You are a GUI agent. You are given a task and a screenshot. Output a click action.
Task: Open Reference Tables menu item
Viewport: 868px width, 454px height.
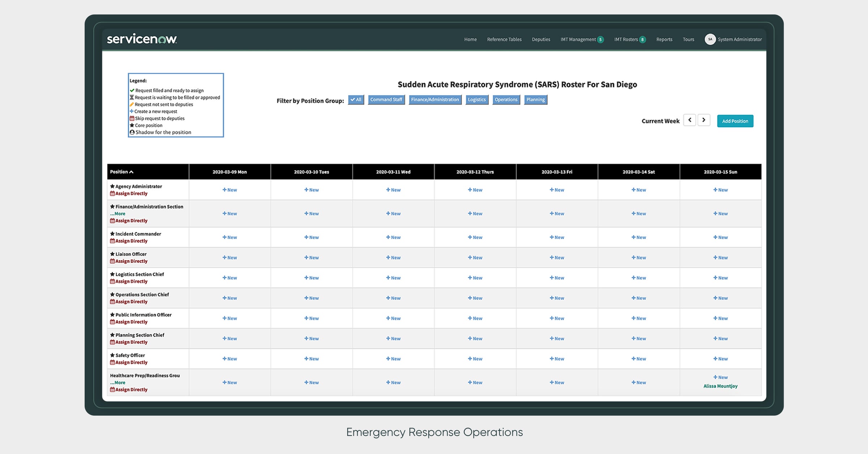(x=504, y=39)
